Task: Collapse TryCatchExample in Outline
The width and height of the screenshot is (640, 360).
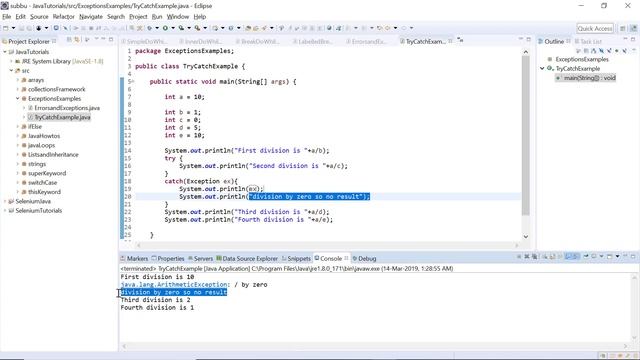Action: 542,69
